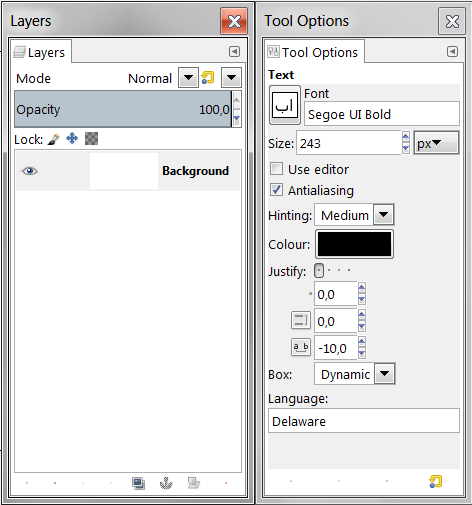Click the font preview icon button

pos(284,105)
